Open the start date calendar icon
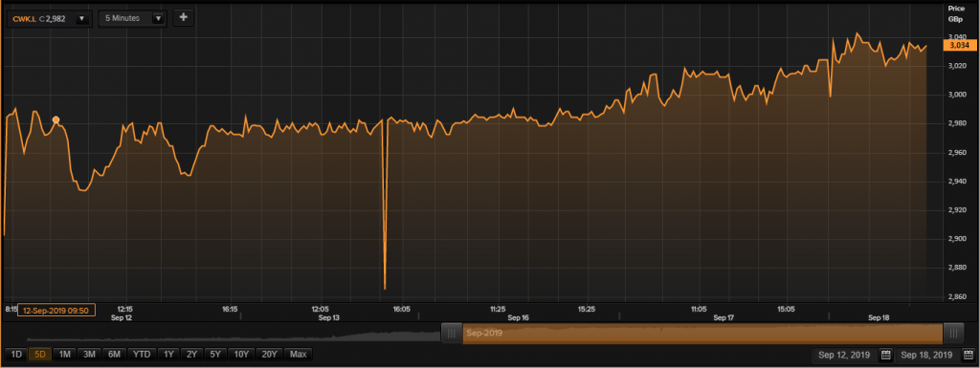 coord(885,355)
